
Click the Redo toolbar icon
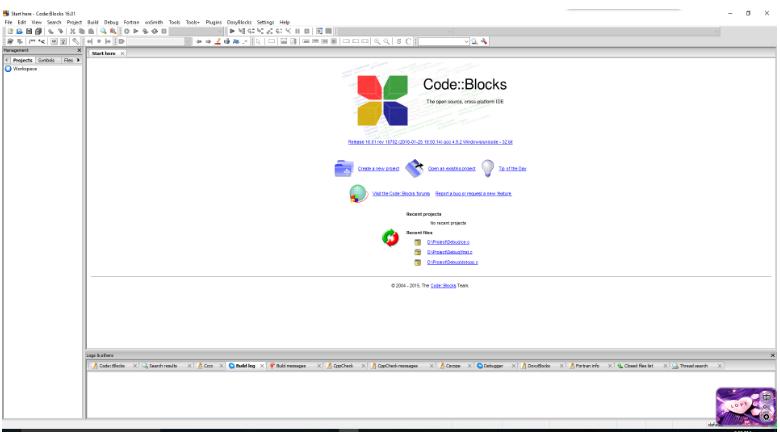pos(61,31)
